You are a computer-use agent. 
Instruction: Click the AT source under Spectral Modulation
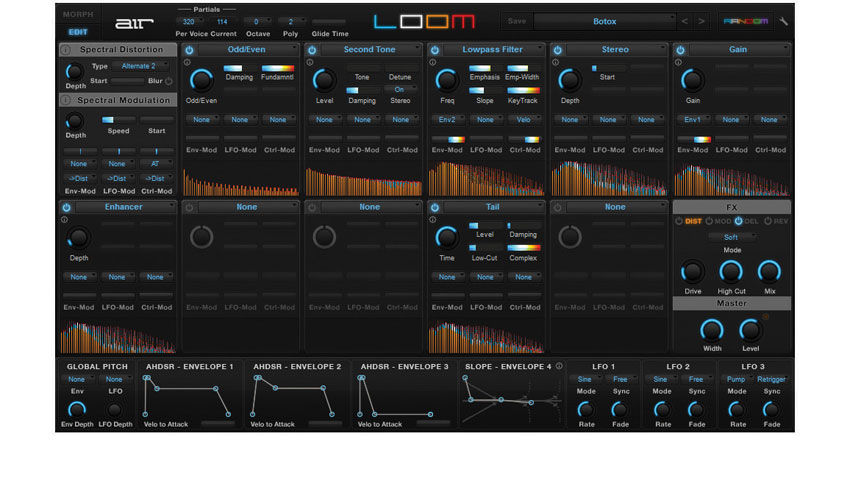(156, 164)
